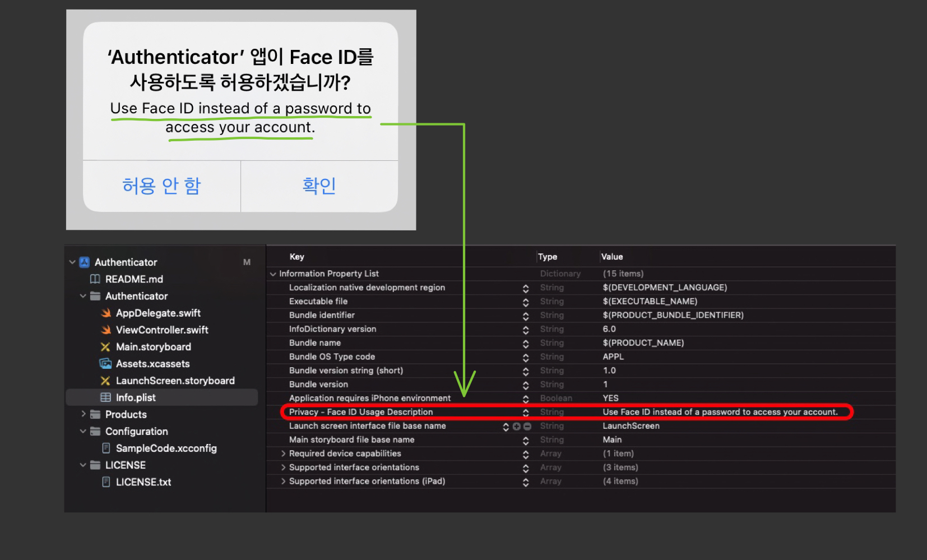This screenshot has width=927, height=560.
Task: Click the Key column header
Action: pyautogui.click(x=297, y=257)
